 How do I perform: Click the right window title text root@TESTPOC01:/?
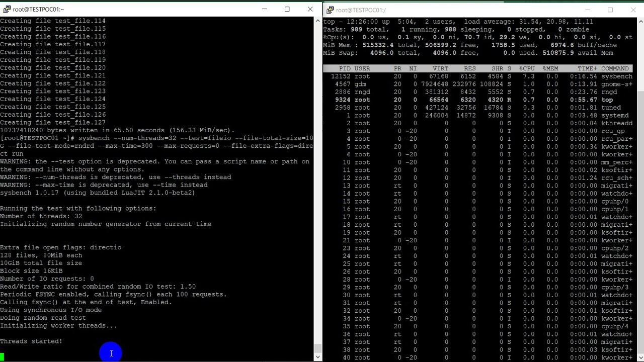pyautogui.click(x=361, y=10)
